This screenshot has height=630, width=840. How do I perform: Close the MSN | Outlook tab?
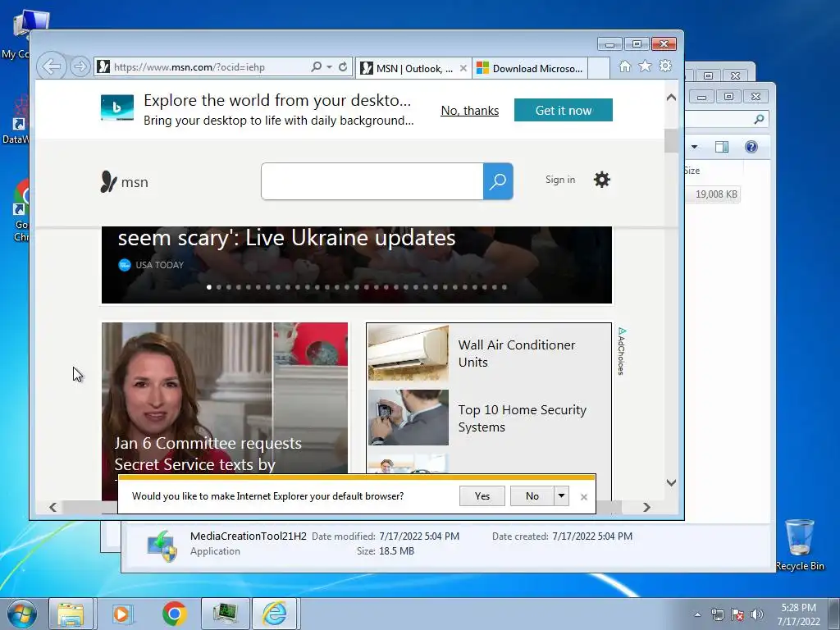[463, 69]
